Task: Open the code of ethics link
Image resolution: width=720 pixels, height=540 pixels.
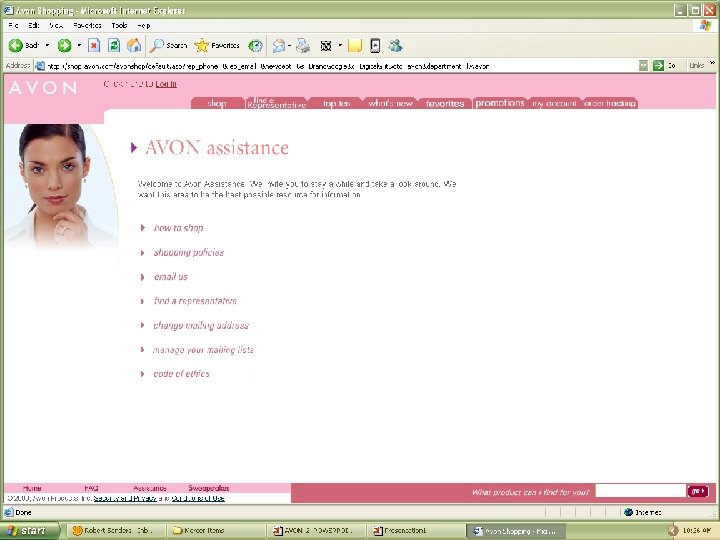Action: (181, 374)
